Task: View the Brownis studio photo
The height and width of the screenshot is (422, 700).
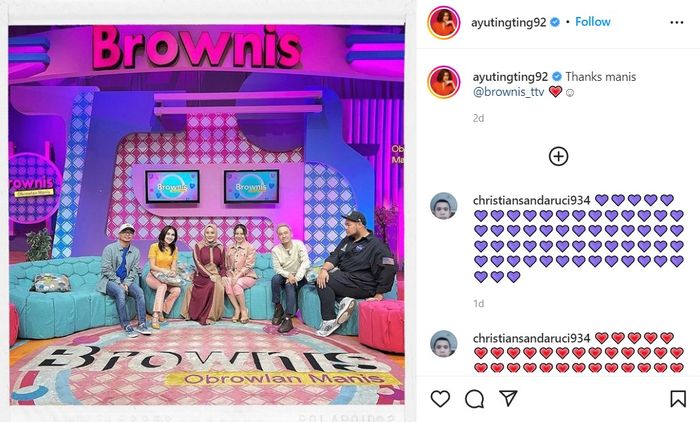Action: [x=207, y=215]
